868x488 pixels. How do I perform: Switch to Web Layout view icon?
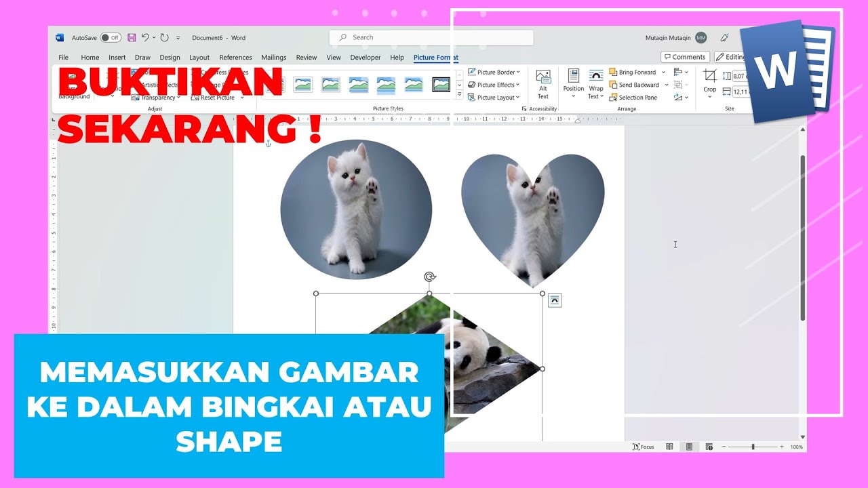[x=709, y=447]
